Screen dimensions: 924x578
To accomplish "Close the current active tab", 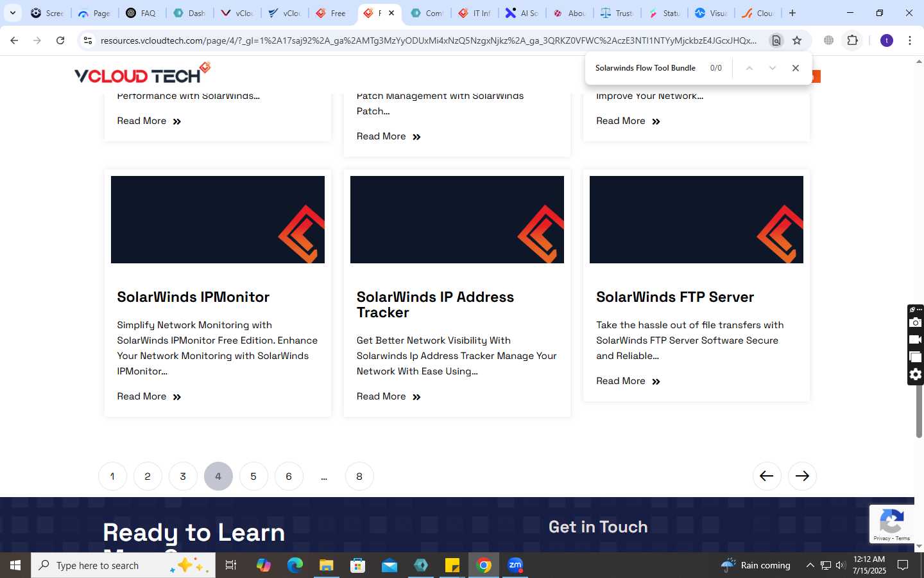I will click(x=391, y=13).
